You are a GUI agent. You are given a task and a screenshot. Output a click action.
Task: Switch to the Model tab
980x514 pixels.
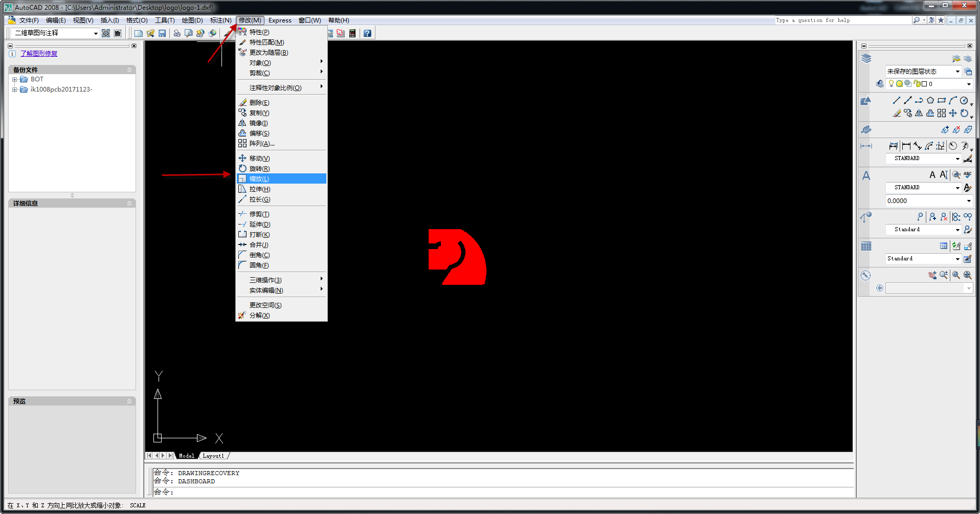(x=186, y=456)
